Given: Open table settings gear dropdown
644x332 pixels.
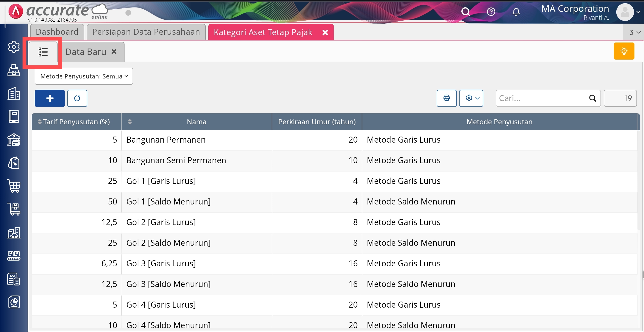Looking at the screenshot, I should (x=471, y=98).
